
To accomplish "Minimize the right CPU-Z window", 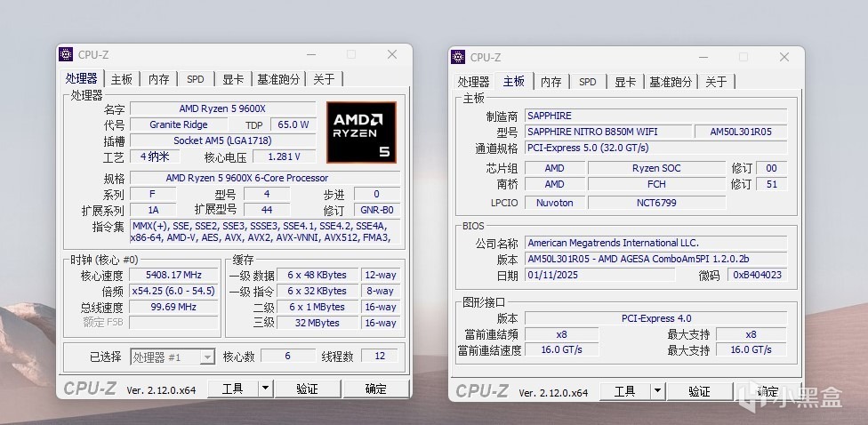I will pyautogui.click(x=703, y=57).
